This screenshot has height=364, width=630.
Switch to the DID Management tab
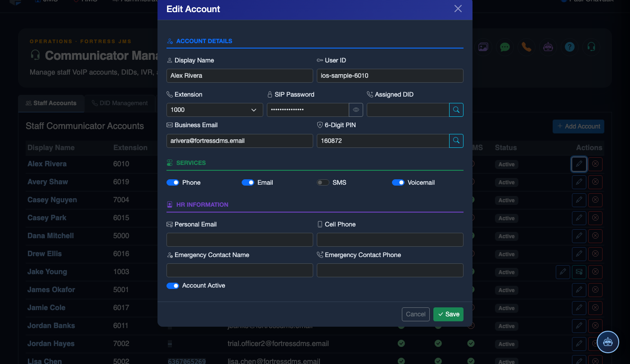[120, 103]
